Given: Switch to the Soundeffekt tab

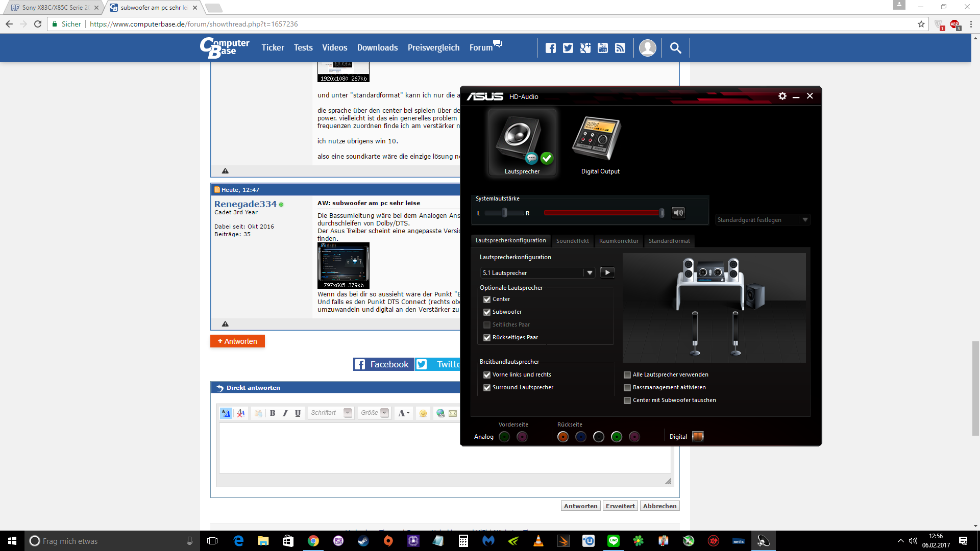Looking at the screenshot, I should tap(572, 241).
